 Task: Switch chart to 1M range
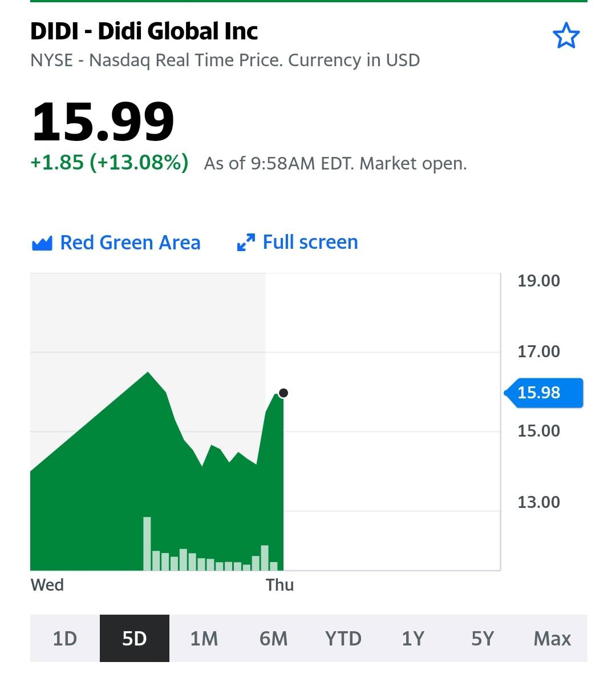(204, 638)
